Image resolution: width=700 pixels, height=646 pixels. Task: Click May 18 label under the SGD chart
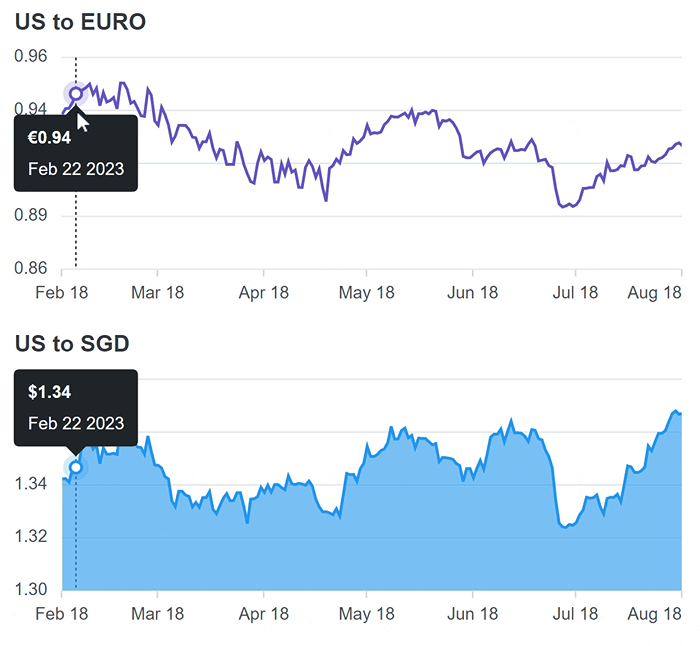tap(367, 613)
